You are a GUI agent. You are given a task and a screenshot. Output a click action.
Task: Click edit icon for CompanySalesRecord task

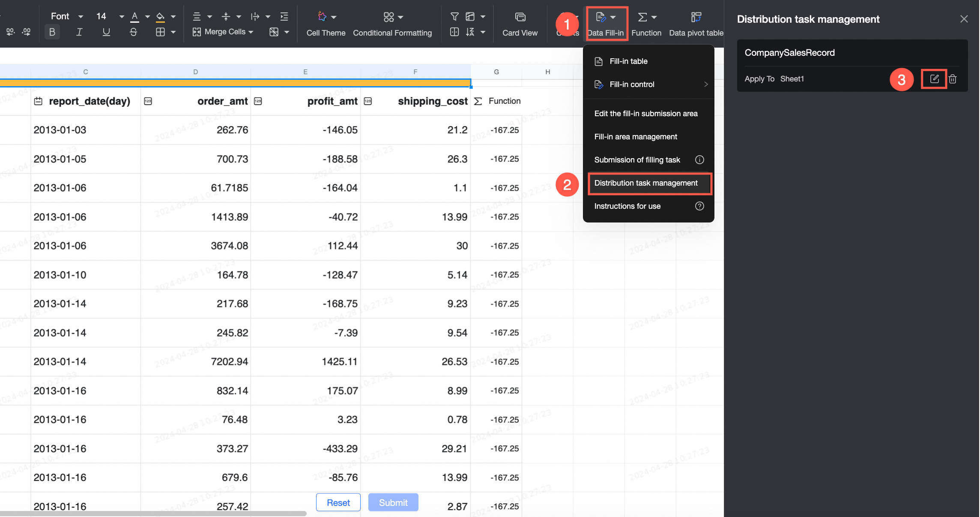[934, 79]
